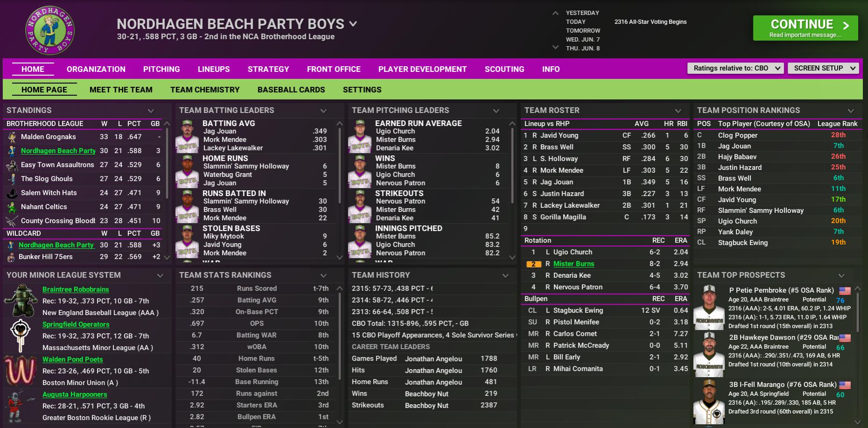Screen dimensions: 868x428
Task: Switch to the Team Chemistry tab
Action: (x=205, y=90)
